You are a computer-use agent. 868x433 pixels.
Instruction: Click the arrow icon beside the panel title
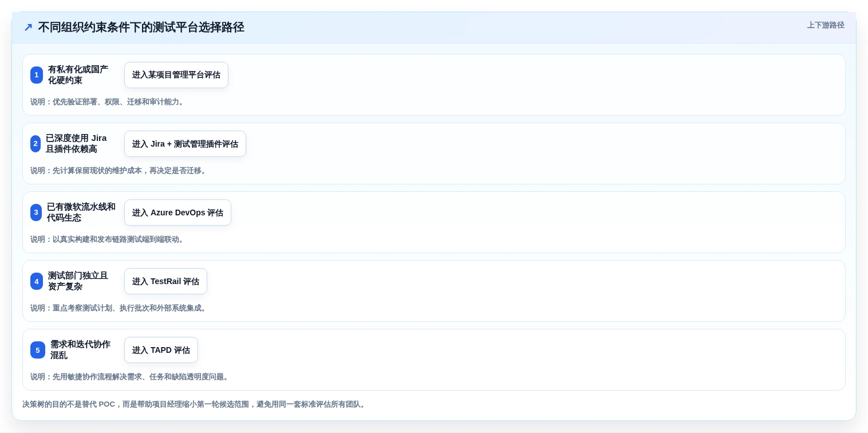(x=28, y=27)
